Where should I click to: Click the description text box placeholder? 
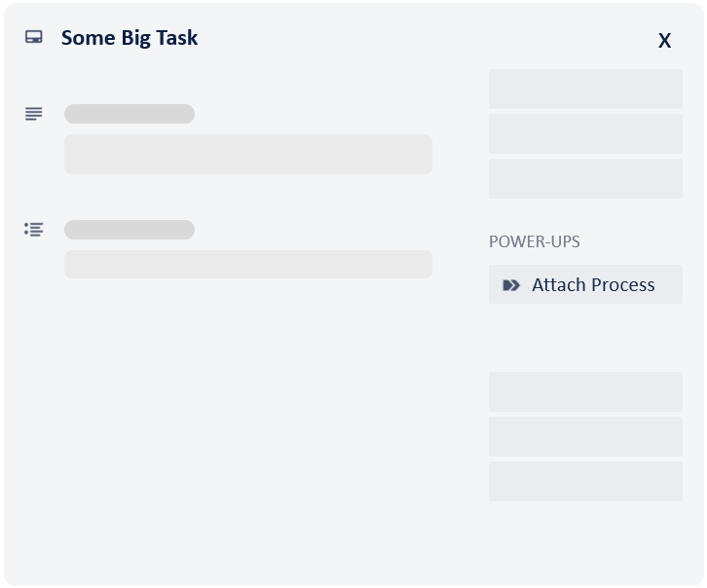click(x=248, y=155)
